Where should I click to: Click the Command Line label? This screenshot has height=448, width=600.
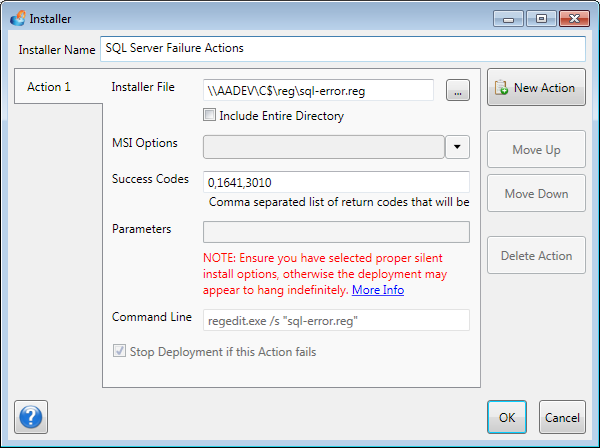(x=152, y=317)
